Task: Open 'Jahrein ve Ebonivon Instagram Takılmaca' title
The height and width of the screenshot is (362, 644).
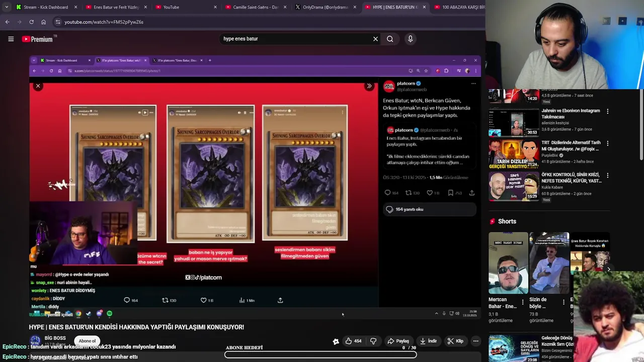Action: [x=571, y=114]
